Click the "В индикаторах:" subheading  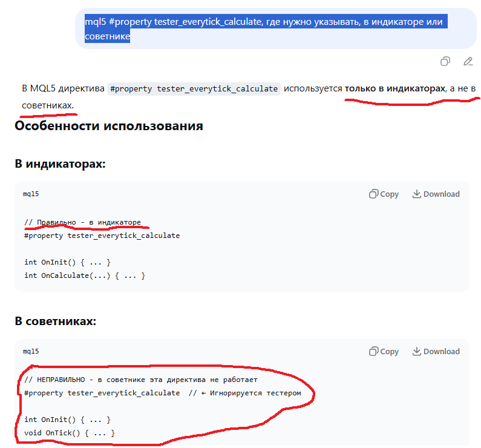pyautogui.click(x=60, y=163)
